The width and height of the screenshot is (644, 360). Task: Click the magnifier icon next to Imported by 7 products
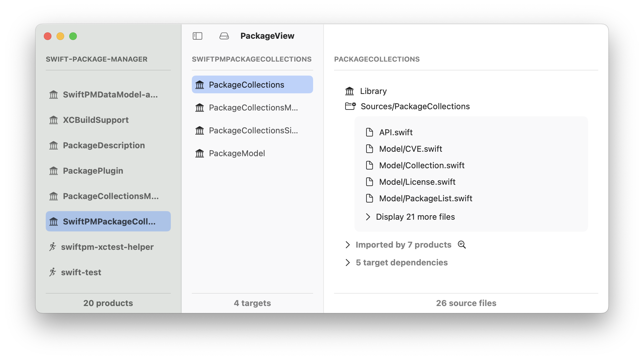(461, 245)
